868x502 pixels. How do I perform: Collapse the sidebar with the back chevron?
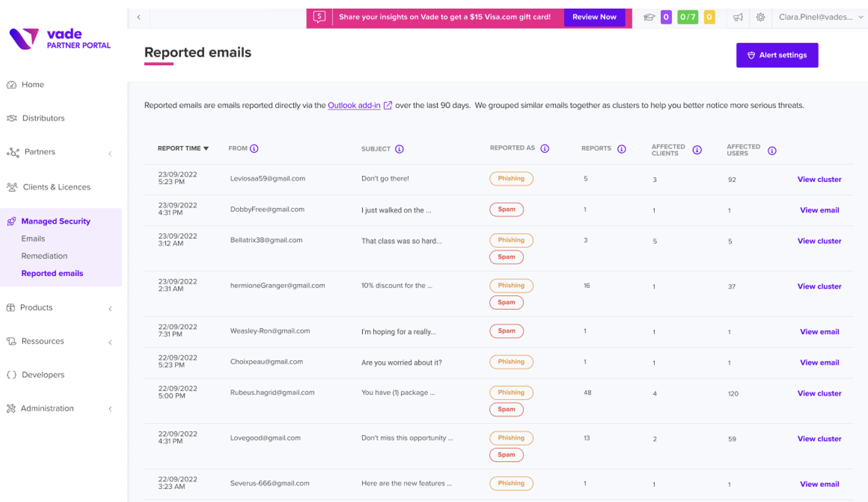click(139, 17)
